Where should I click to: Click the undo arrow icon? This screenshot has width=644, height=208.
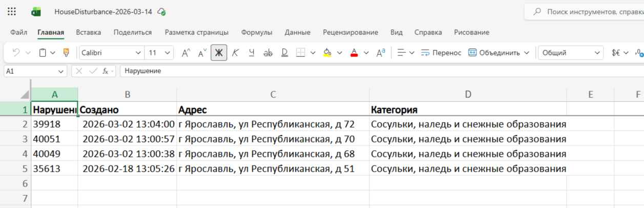pos(16,53)
